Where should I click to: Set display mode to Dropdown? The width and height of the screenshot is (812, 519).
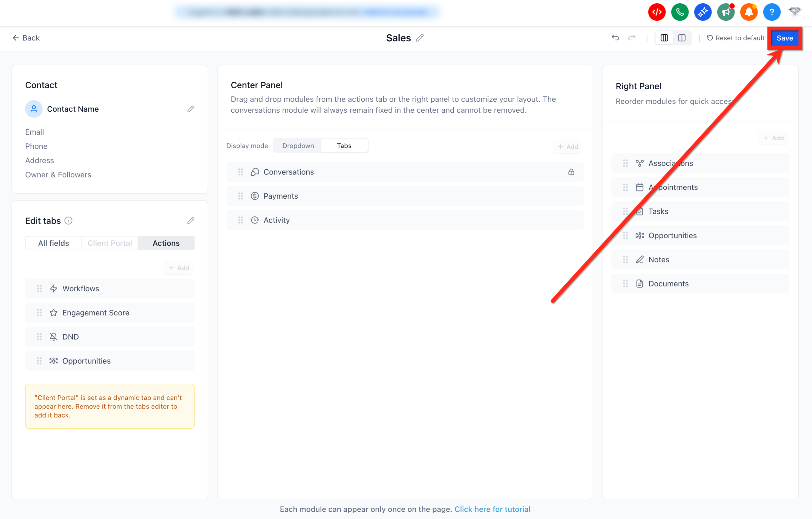click(x=298, y=146)
